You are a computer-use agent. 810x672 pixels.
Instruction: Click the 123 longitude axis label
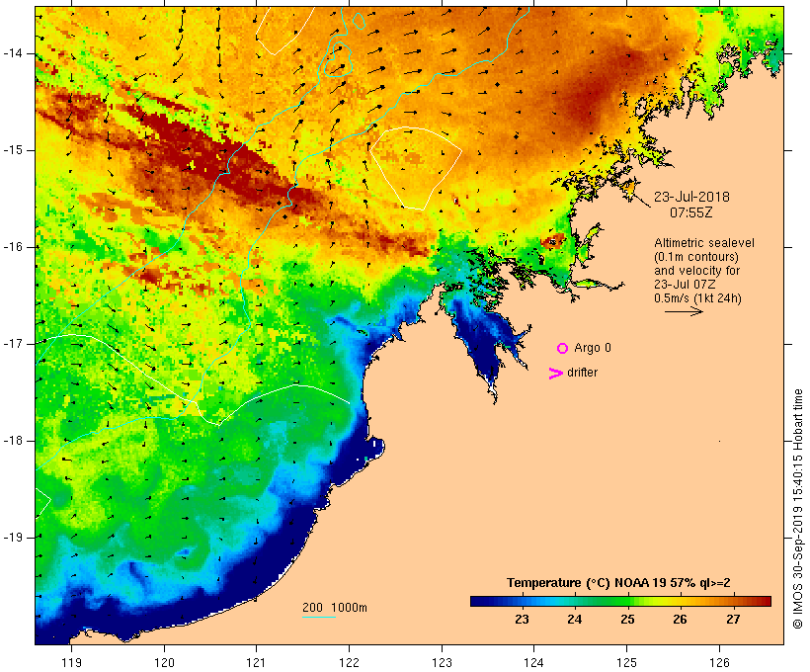442,663
